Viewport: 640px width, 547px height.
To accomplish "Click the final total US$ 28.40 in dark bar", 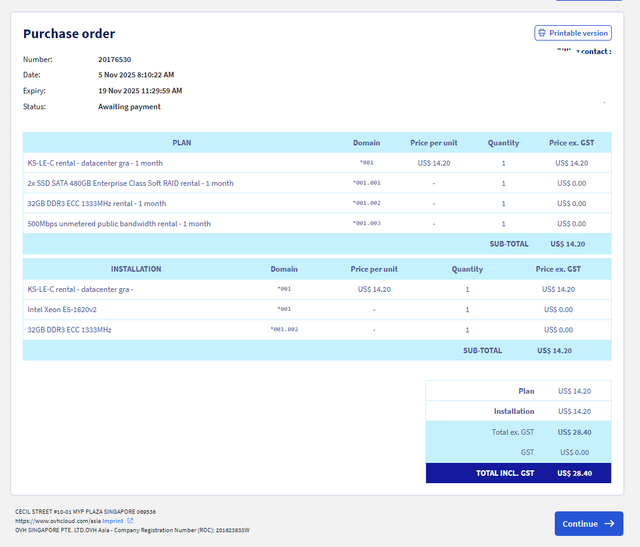I will [x=574, y=473].
